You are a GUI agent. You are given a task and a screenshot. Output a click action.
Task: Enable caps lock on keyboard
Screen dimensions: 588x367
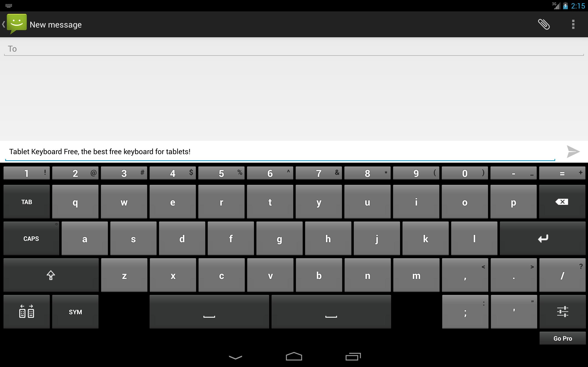[31, 238]
